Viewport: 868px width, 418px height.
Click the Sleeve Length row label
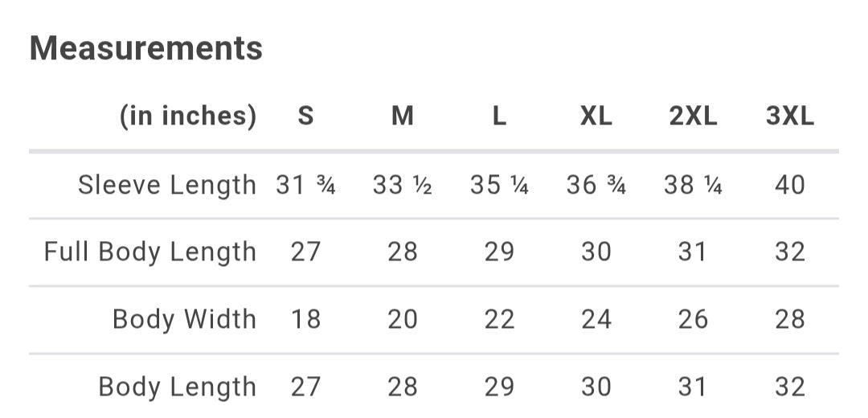click(x=167, y=186)
